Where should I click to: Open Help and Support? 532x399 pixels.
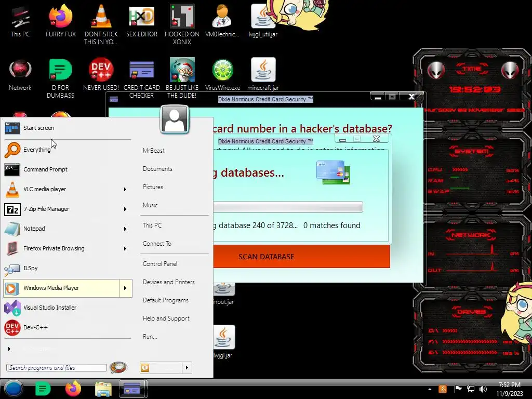(166, 318)
